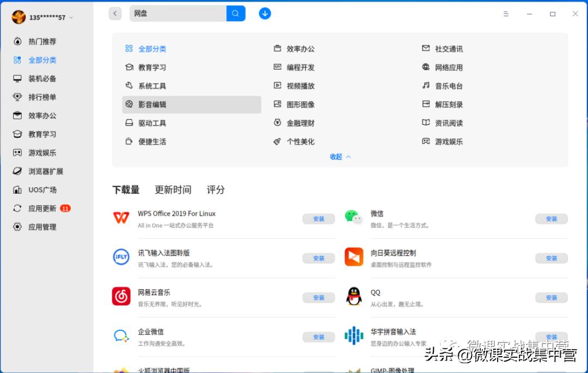Click the back navigation chevron

coord(115,13)
